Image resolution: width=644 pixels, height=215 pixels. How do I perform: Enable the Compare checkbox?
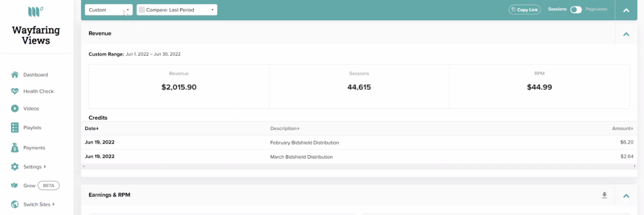(x=142, y=10)
